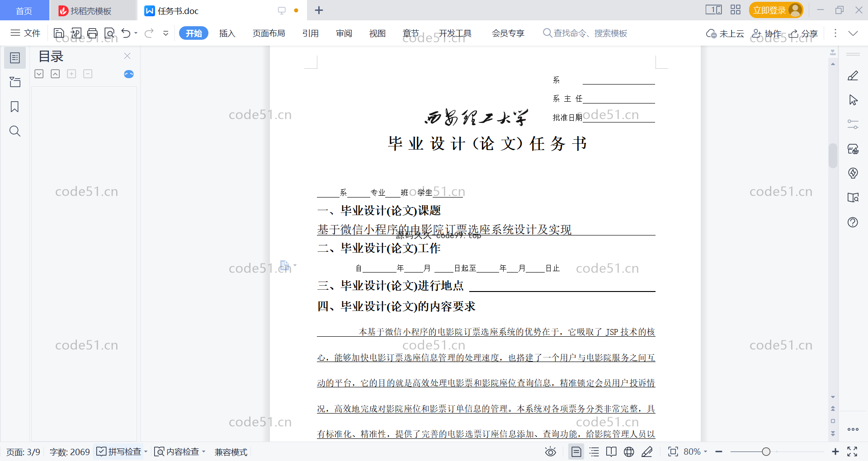Open the quick access toolbar customize arrow
The width and height of the screenshot is (868, 461).
click(166, 33)
